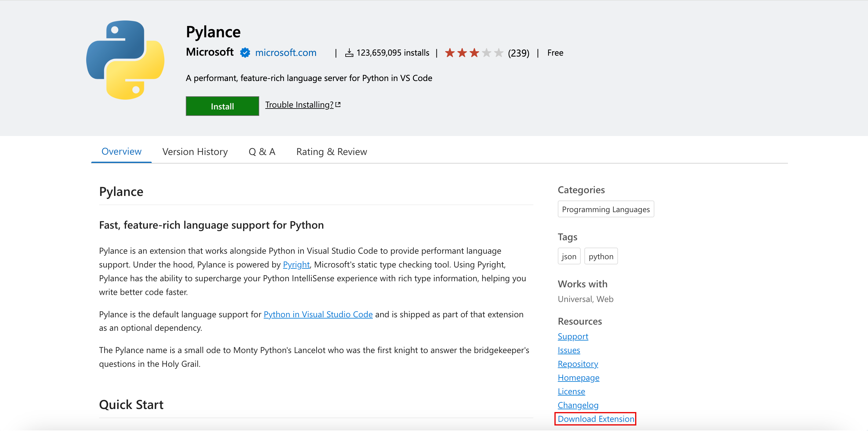Select the json tag

tap(569, 257)
